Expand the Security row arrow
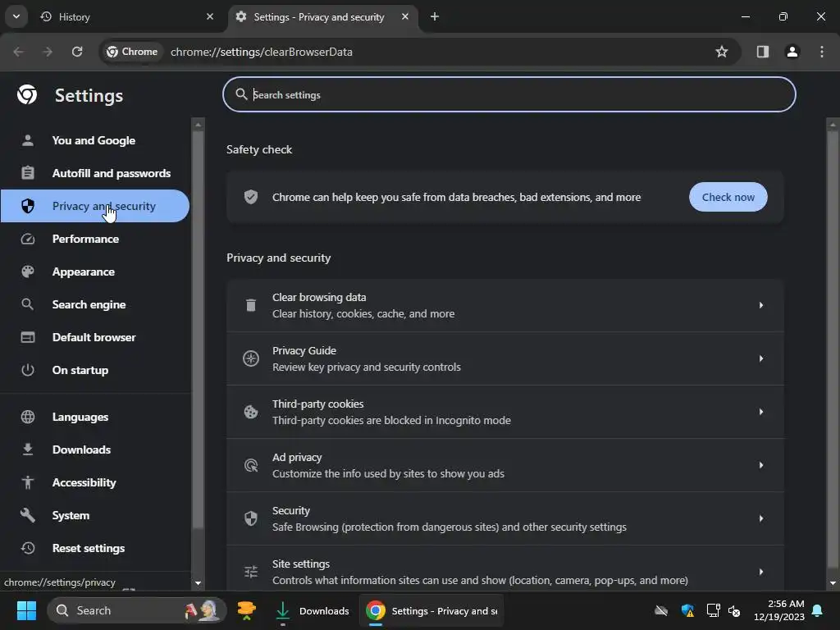 760,518
